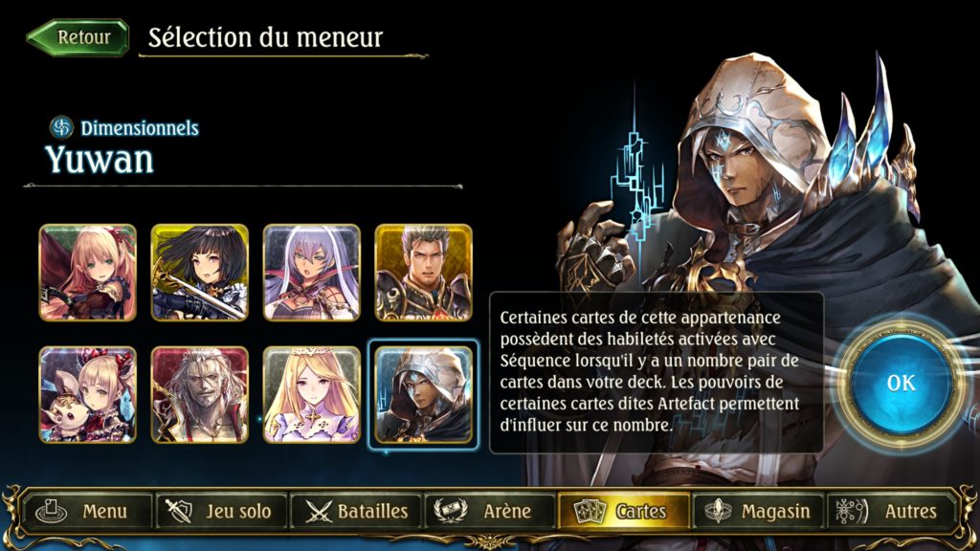Select the hooded Yuwan leader portrait
This screenshot has width=980, height=551.
click(x=423, y=395)
